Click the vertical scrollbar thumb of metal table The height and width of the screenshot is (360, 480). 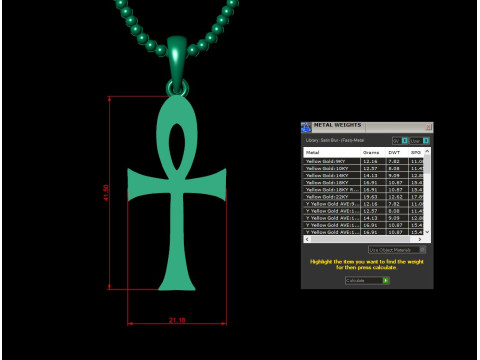click(427, 164)
